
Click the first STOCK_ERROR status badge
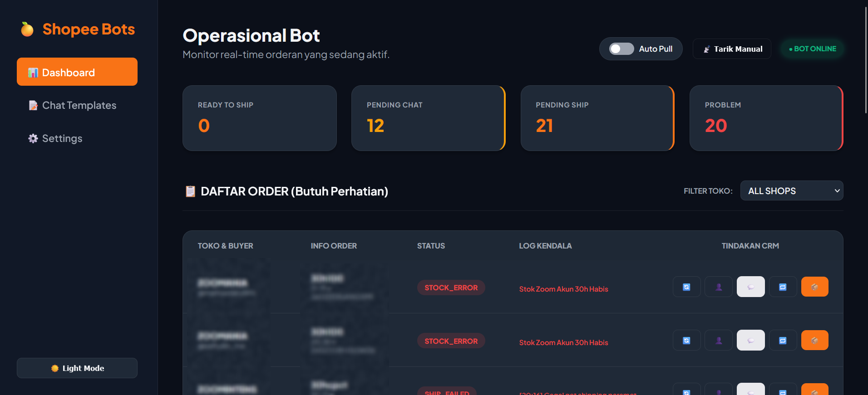click(x=451, y=288)
